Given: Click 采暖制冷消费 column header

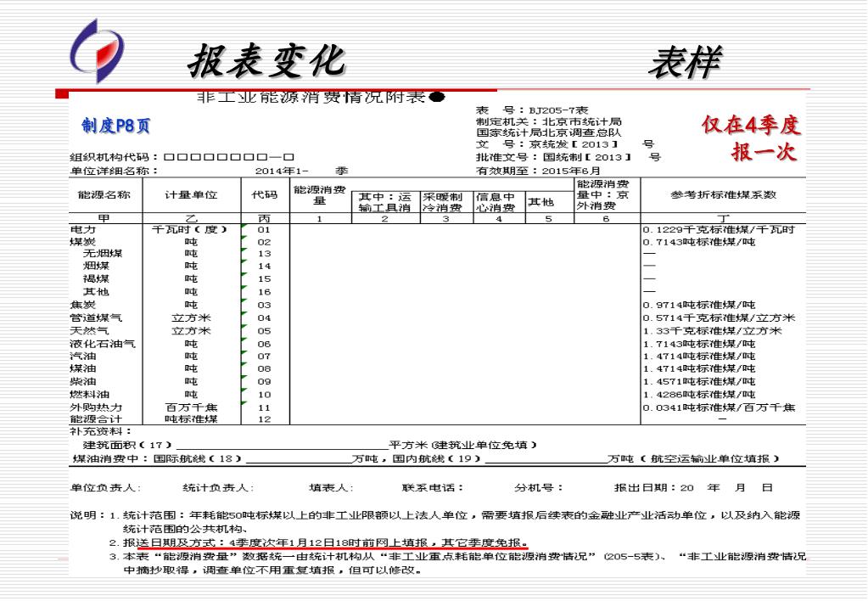Looking at the screenshot, I should click(x=443, y=202).
